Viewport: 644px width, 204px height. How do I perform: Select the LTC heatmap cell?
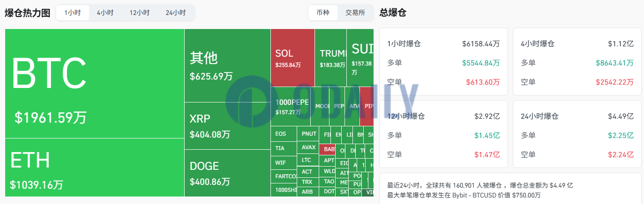click(x=308, y=160)
